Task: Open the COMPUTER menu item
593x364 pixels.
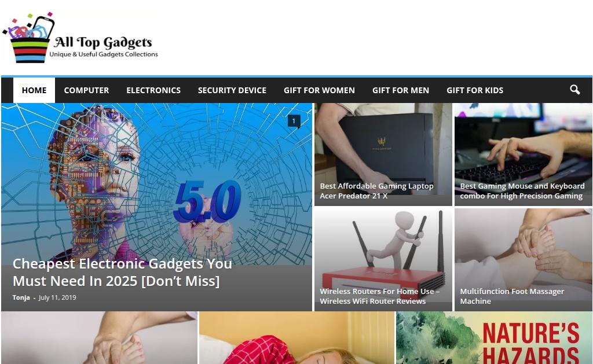Action: pyautogui.click(x=86, y=90)
